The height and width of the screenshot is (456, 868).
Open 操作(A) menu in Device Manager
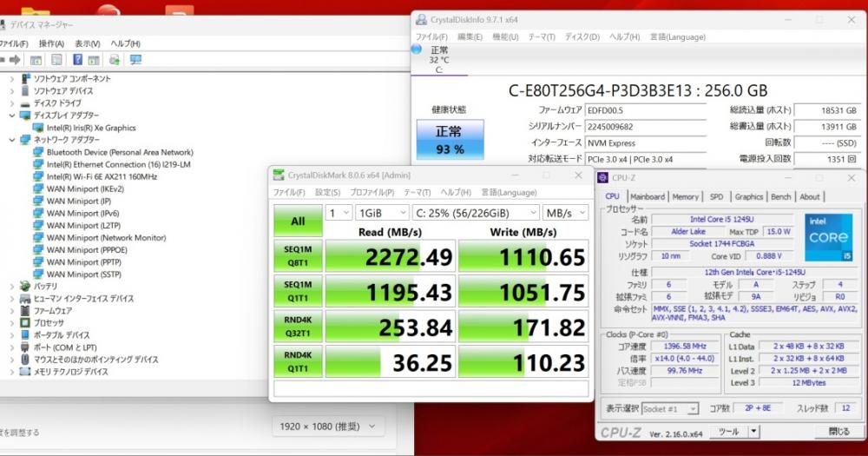point(51,43)
